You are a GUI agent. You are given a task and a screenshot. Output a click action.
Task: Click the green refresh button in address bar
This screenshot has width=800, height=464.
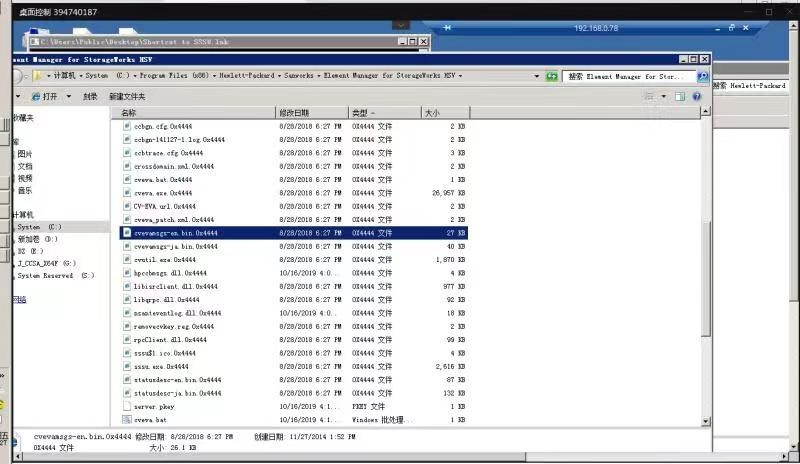click(x=551, y=76)
